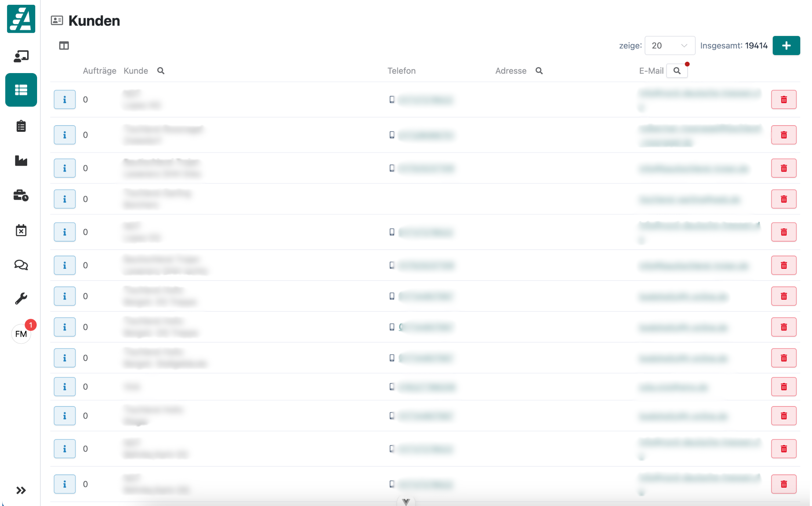Expand the sidebar with double chevron

click(x=21, y=490)
